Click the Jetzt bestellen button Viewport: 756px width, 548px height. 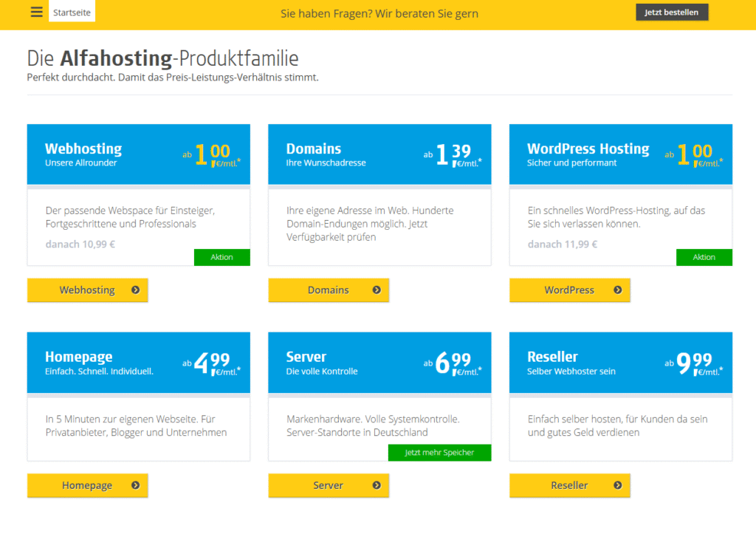[x=672, y=13]
